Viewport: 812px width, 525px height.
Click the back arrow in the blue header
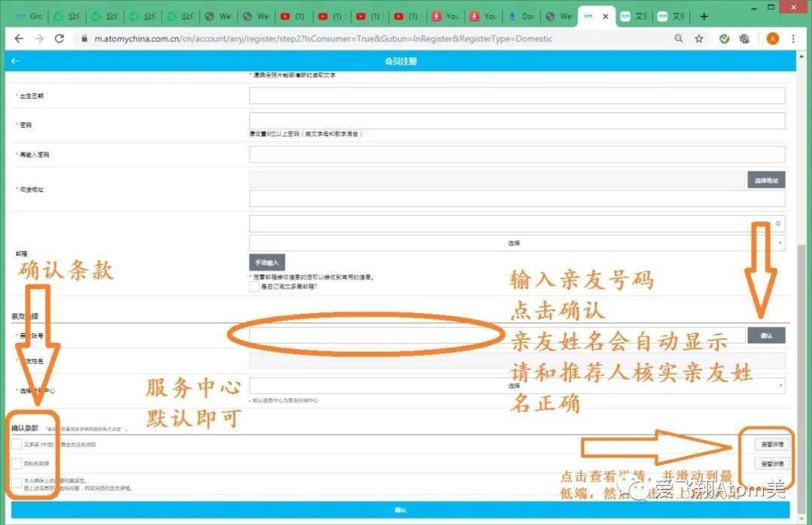click(15, 61)
